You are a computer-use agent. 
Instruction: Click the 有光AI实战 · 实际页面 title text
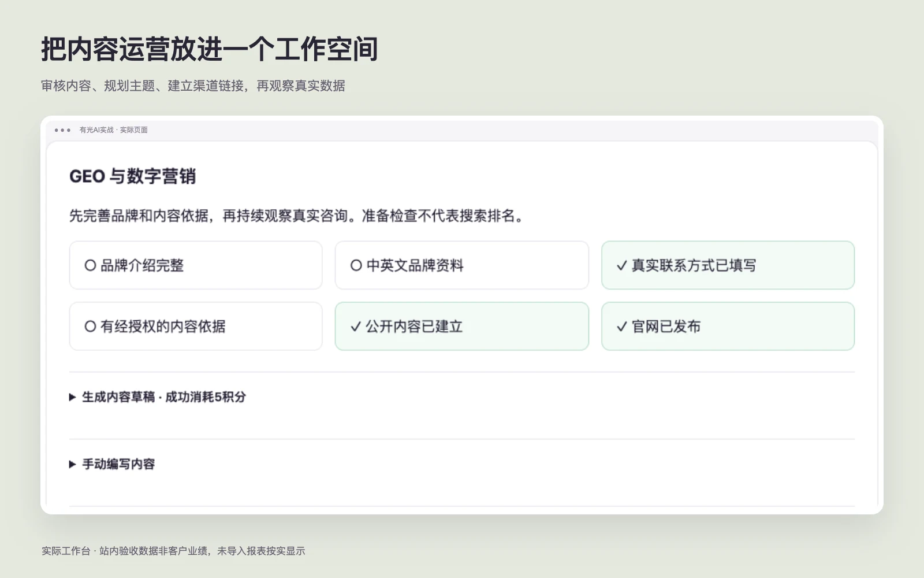coord(114,130)
